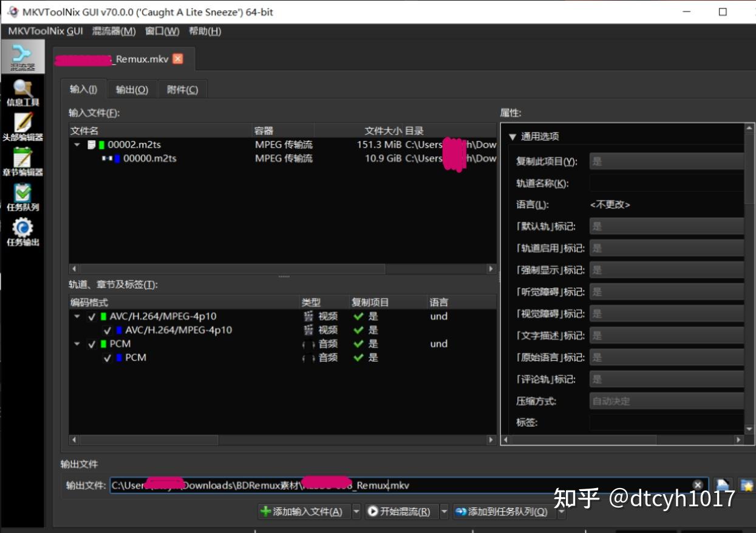Open the 窗口(W) menu
The width and height of the screenshot is (756, 533).
(162, 31)
